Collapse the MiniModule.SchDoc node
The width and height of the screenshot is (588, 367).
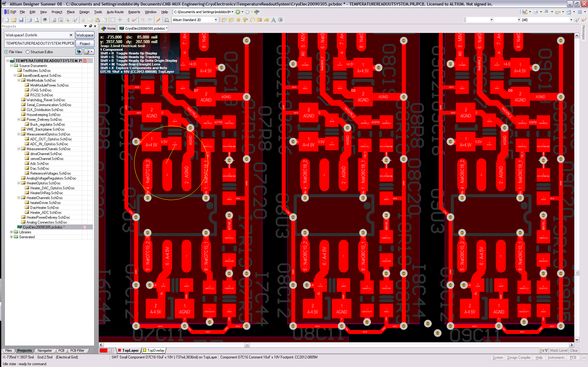[x=19, y=80]
